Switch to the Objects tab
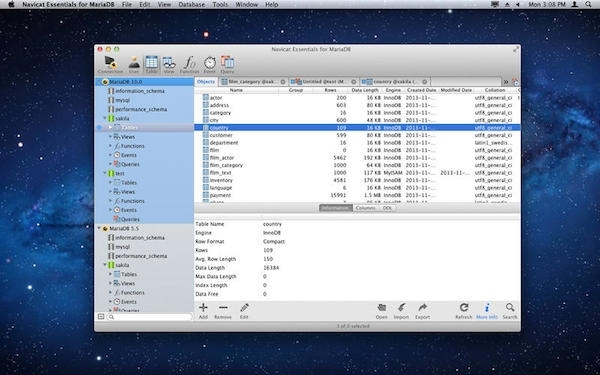Screen dimensions: 600x375 (206, 82)
